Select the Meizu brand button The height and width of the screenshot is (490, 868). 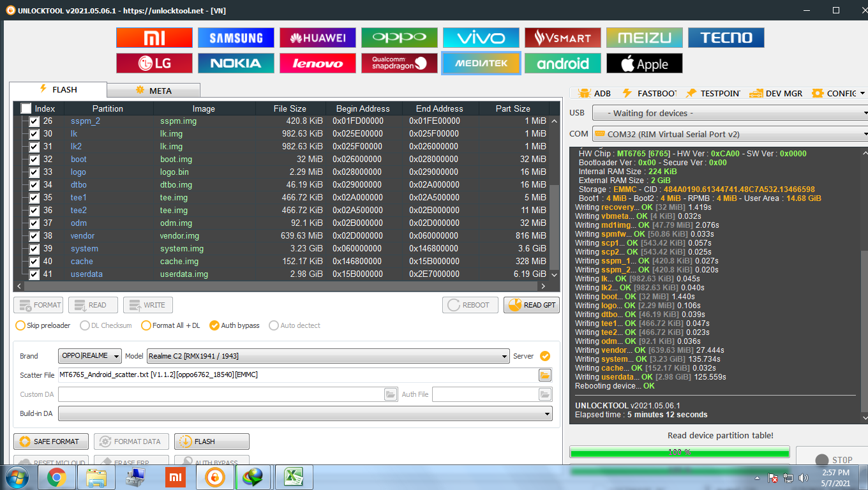click(x=645, y=38)
